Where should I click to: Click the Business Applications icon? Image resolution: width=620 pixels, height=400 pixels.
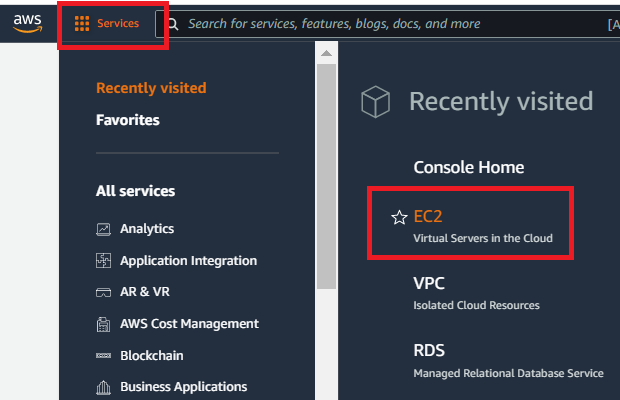pyautogui.click(x=103, y=388)
